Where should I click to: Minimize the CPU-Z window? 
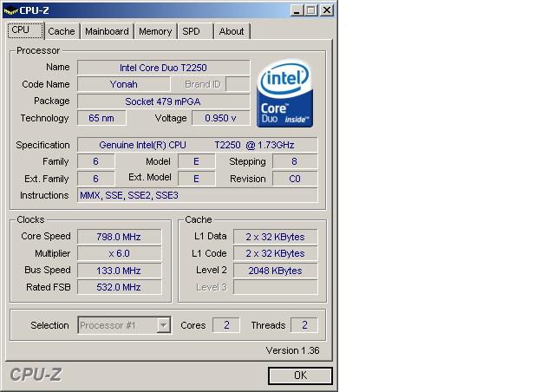pos(297,10)
